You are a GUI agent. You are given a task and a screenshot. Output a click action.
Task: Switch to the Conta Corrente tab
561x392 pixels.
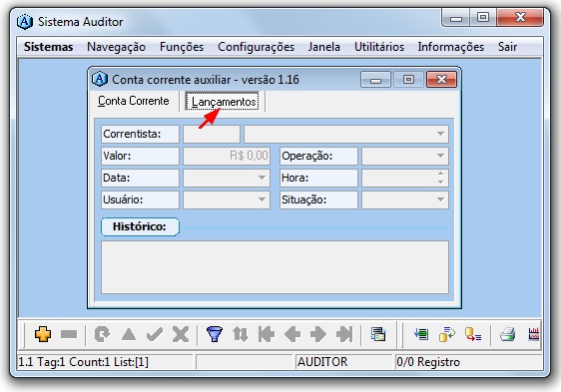tap(134, 101)
